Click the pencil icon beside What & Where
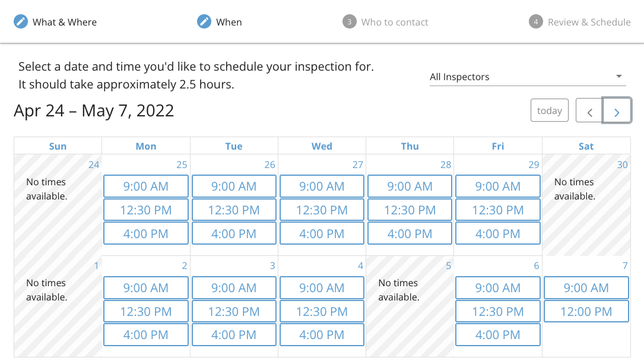Viewport: 644px width, 364px height. pyautogui.click(x=20, y=21)
